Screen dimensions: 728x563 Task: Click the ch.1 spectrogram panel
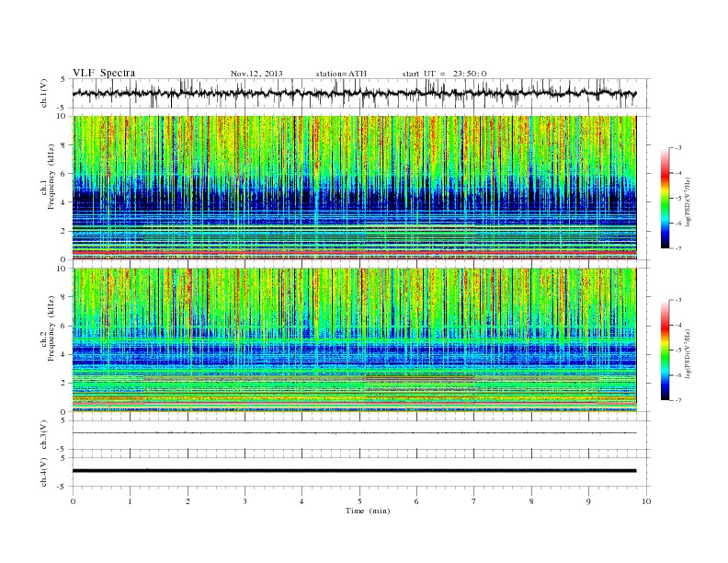click(x=355, y=188)
